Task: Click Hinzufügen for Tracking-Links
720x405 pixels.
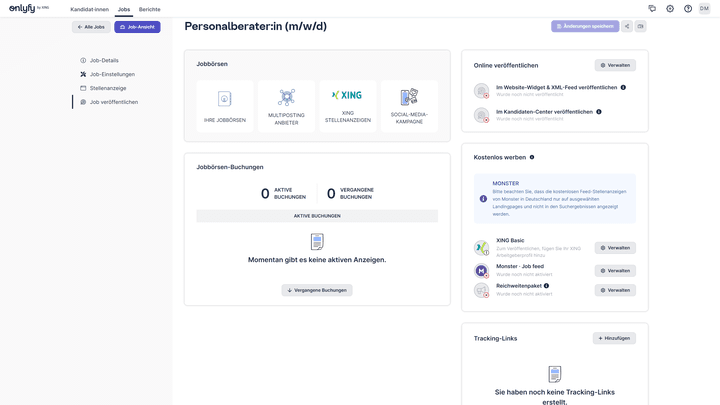Action: tap(614, 338)
